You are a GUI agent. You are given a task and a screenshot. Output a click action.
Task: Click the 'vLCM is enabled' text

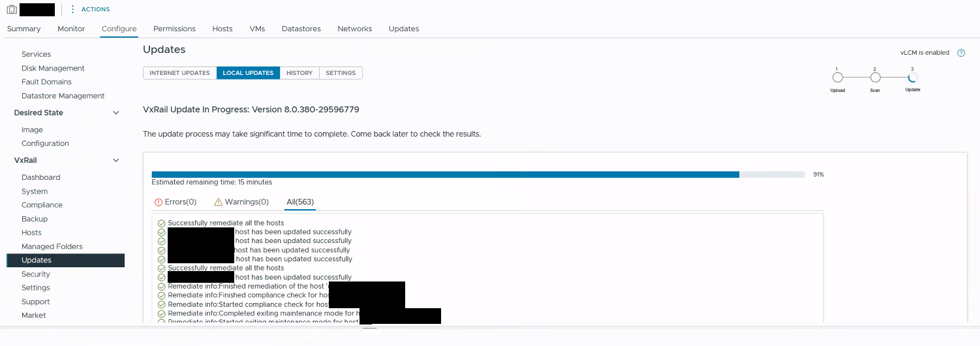(x=925, y=53)
